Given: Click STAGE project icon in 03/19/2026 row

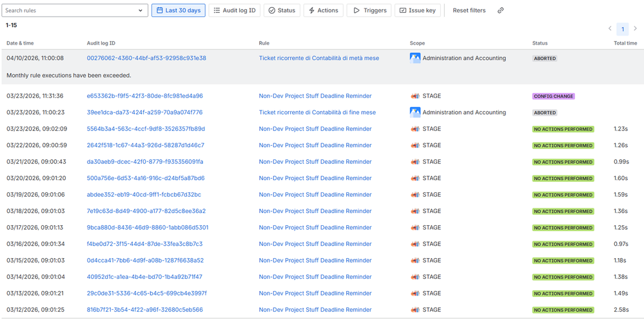Looking at the screenshot, I should pyautogui.click(x=415, y=195).
